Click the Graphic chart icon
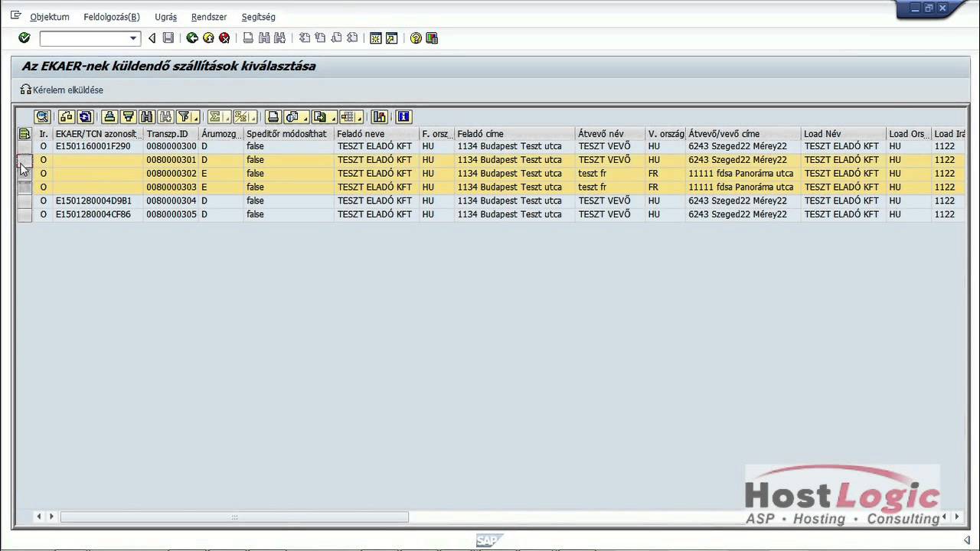Screen dimensions: 980x551 pos(379,117)
